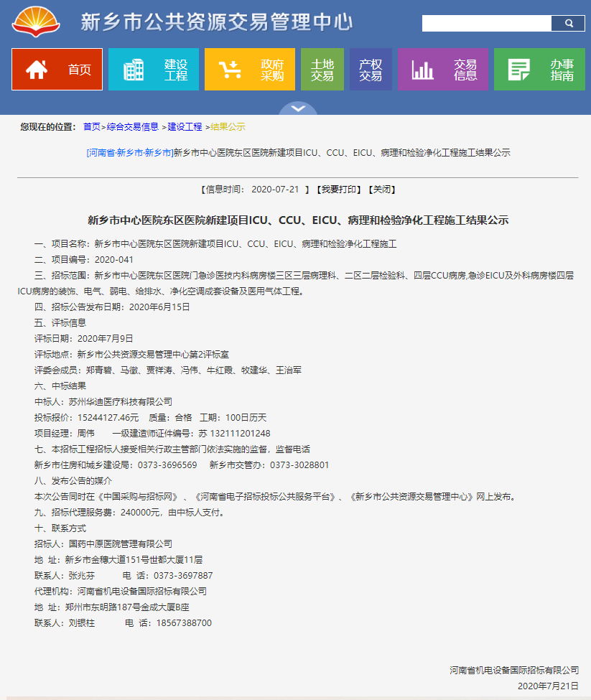This screenshot has width=591, height=700.
Task: Open 办事指南 navigation tile text
Action: point(562,70)
